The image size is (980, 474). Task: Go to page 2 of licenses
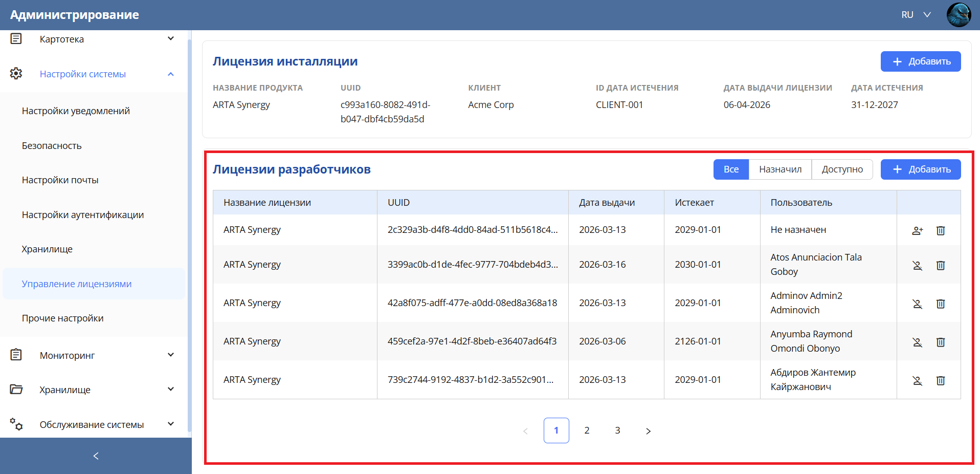click(x=587, y=430)
